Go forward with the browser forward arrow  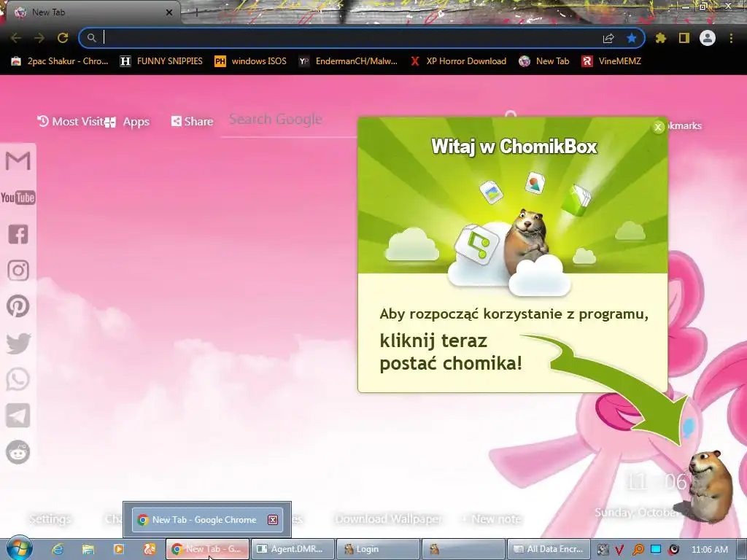[39, 38]
